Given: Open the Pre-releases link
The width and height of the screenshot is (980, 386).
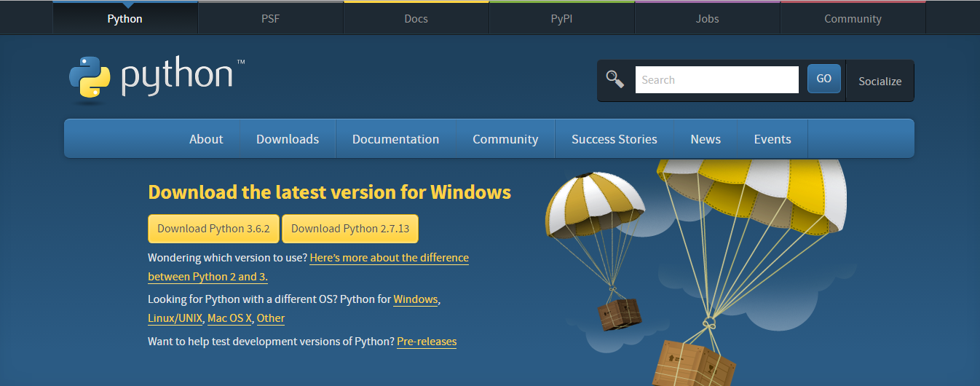Looking at the screenshot, I should 427,342.
